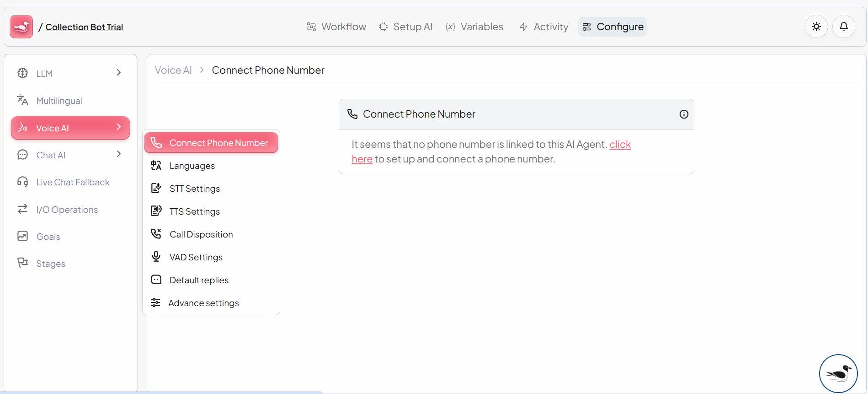868x394 pixels.
Task: Open Multilingual settings
Action: (59, 101)
